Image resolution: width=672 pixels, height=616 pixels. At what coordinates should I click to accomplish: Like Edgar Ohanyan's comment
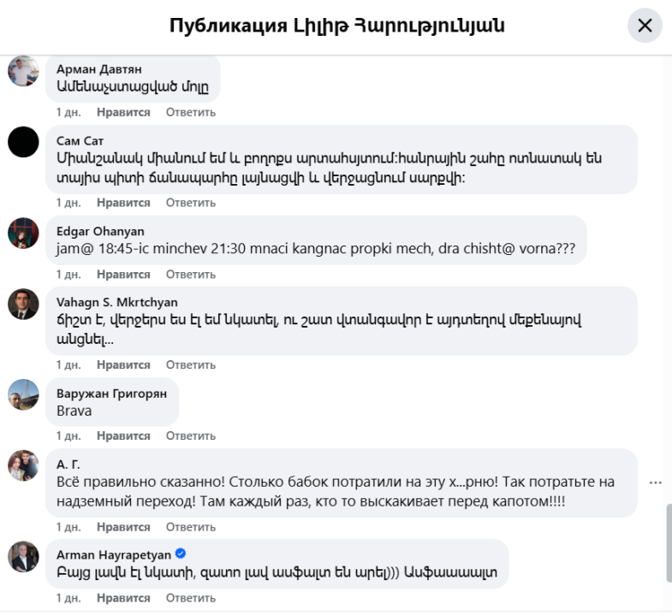(x=123, y=275)
